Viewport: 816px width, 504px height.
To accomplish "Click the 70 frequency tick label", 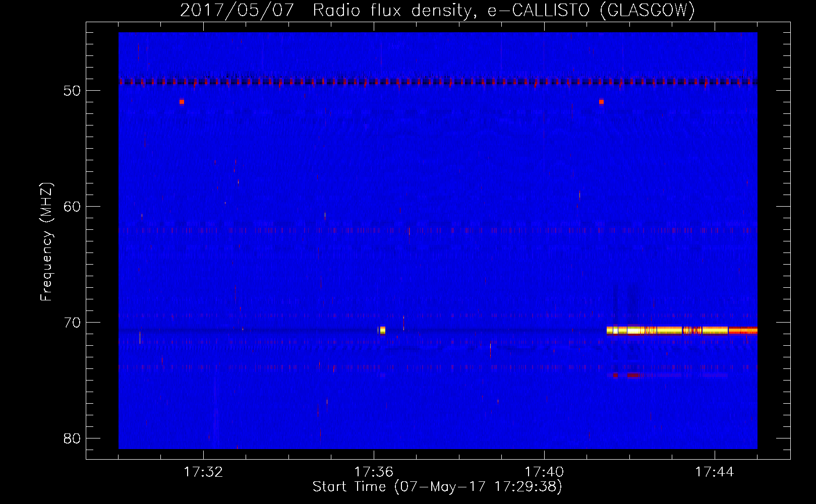I will (72, 323).
